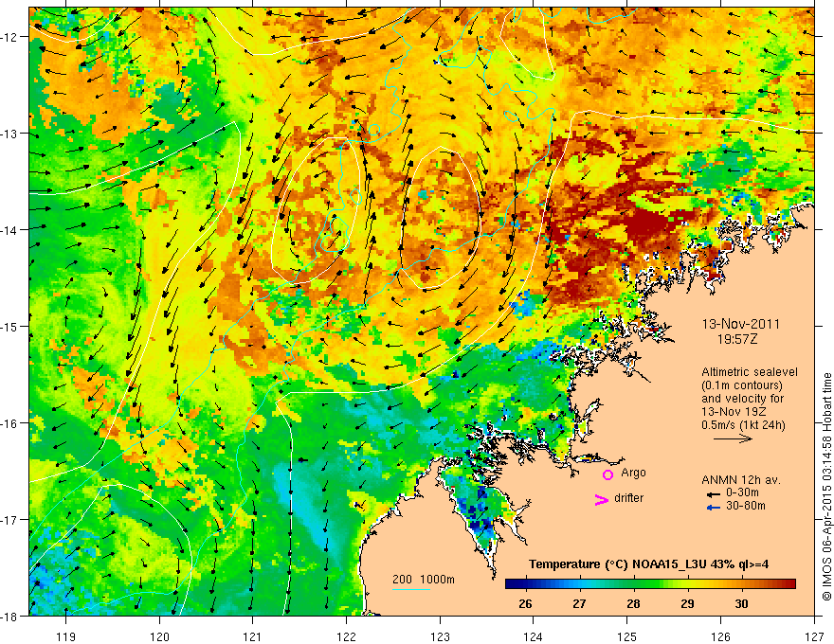Click longitude axis label '126'
Viewport: 834px width, 644px height.
720,636
